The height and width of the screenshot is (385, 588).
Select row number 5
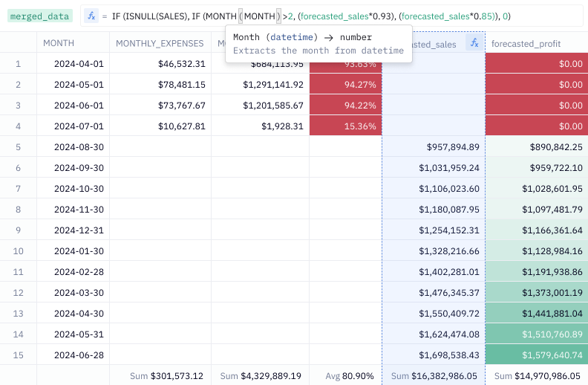pos(18,146)
